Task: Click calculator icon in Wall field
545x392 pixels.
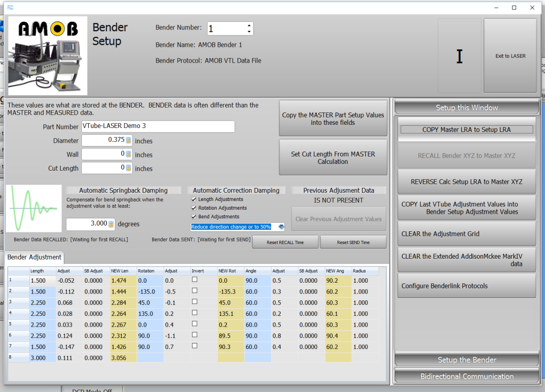Action: (129, 155)
